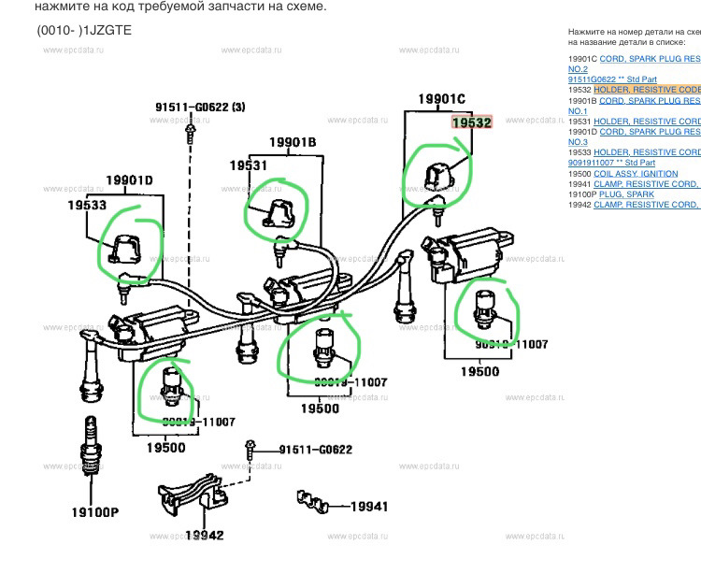Click the NO.2 link in parts list
This screenshot has height=588, width=701.
pyautogui.click(x=578, y=69)
